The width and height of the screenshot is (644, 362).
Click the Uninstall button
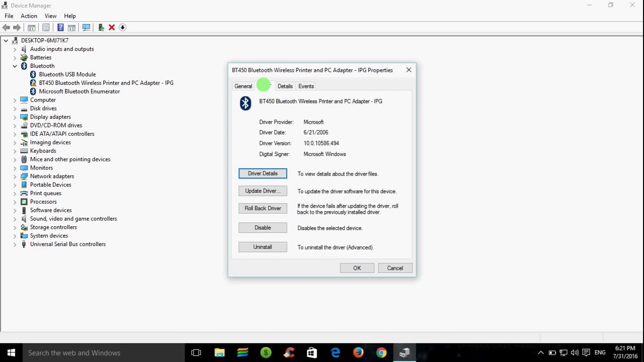(263, 247)
